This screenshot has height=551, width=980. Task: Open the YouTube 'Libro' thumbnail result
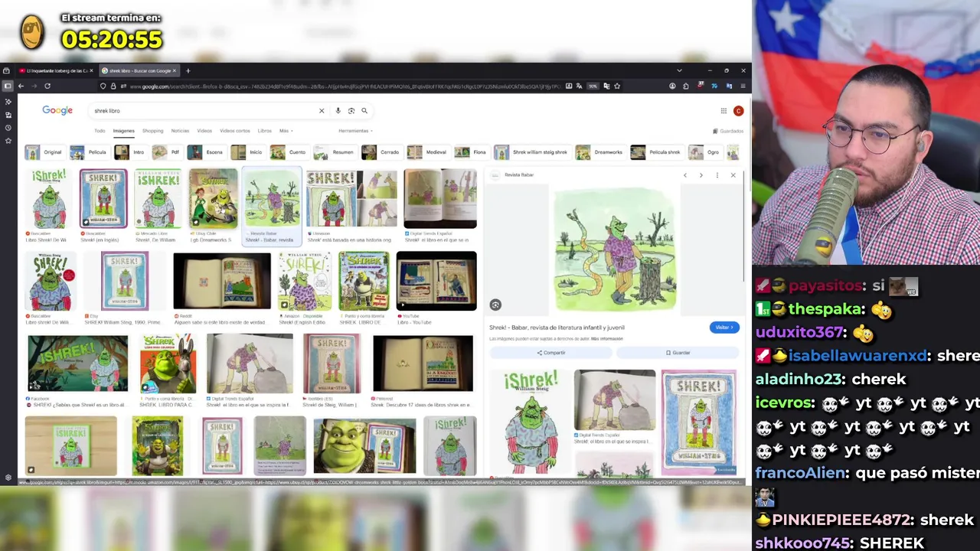click(x=436, y=281)
